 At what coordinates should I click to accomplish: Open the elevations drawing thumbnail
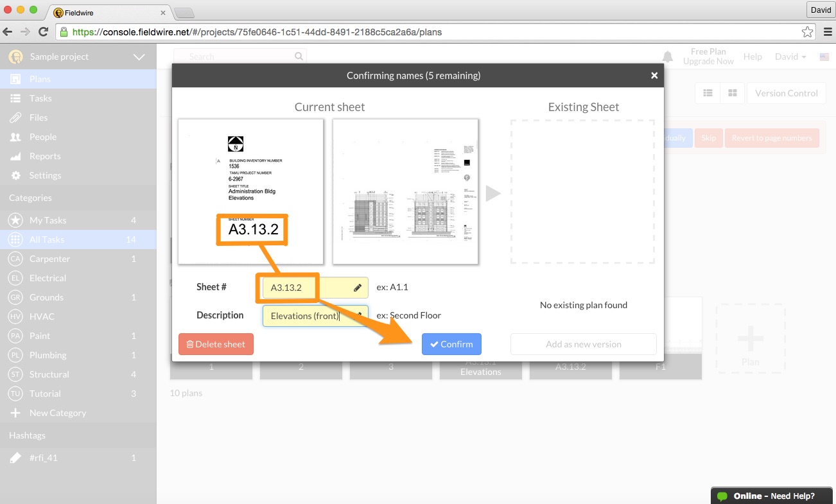pyautogui.click(x=405, y=191)
